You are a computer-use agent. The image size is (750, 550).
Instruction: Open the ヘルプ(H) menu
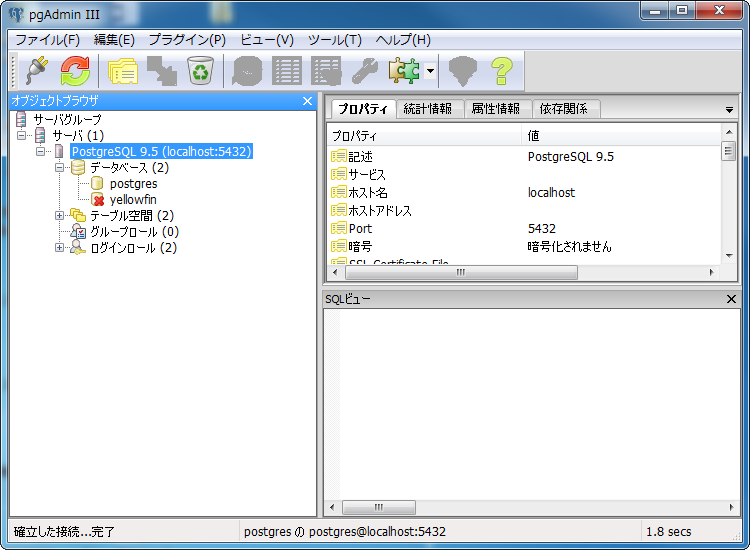coord(403,40)
